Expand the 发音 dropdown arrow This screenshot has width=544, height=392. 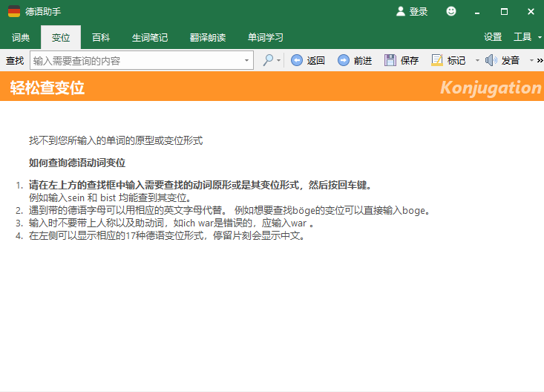click(531, 60)
